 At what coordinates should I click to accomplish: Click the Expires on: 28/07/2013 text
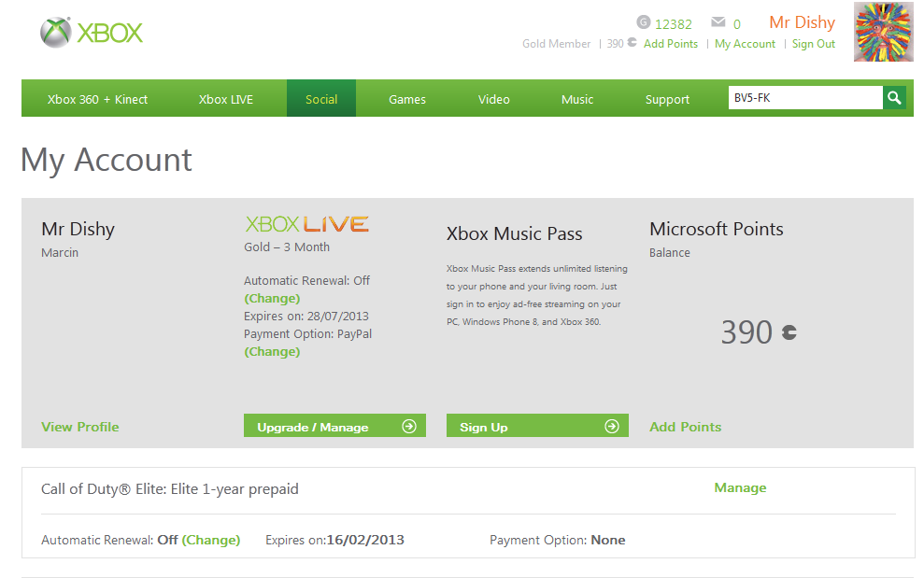point(306,316)
